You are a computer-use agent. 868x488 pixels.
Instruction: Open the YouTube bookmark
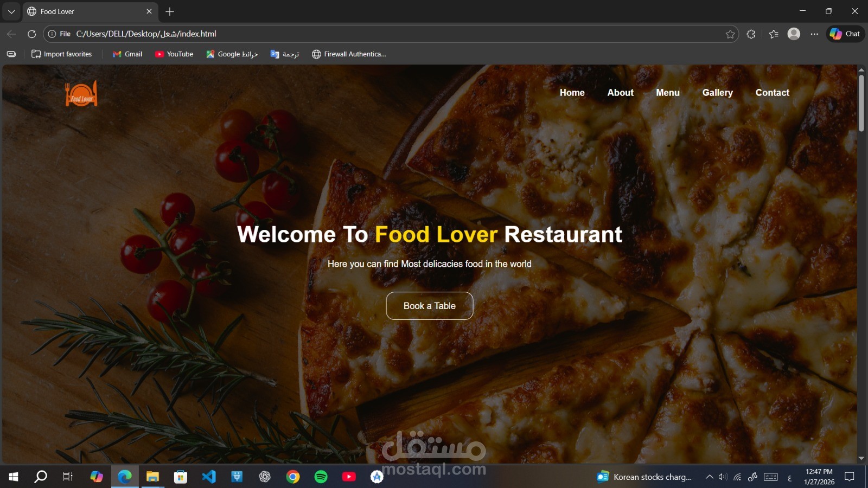point(174,54)
